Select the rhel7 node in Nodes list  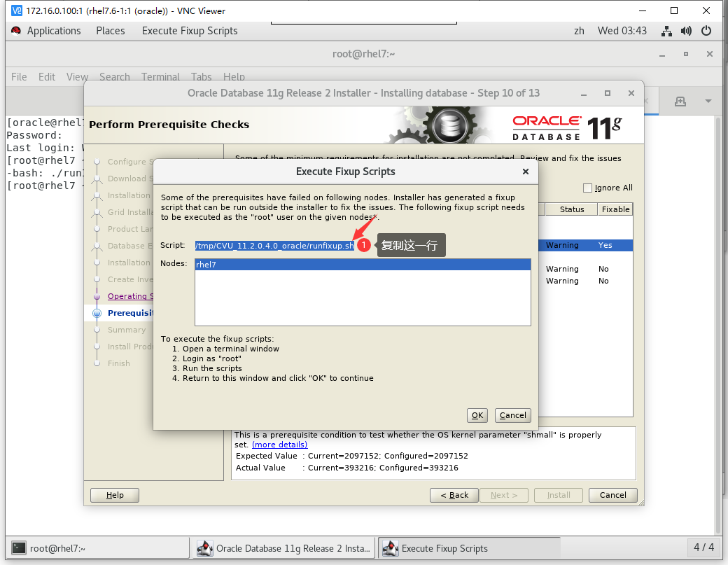pyautogui.click(x=363, y=265)
